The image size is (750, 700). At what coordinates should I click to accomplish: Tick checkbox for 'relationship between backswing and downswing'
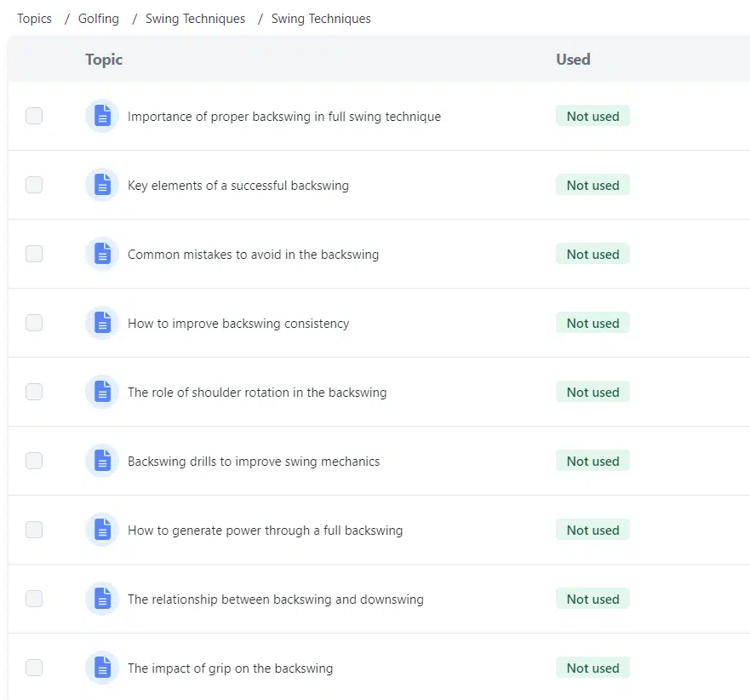(x=34, y=599)
